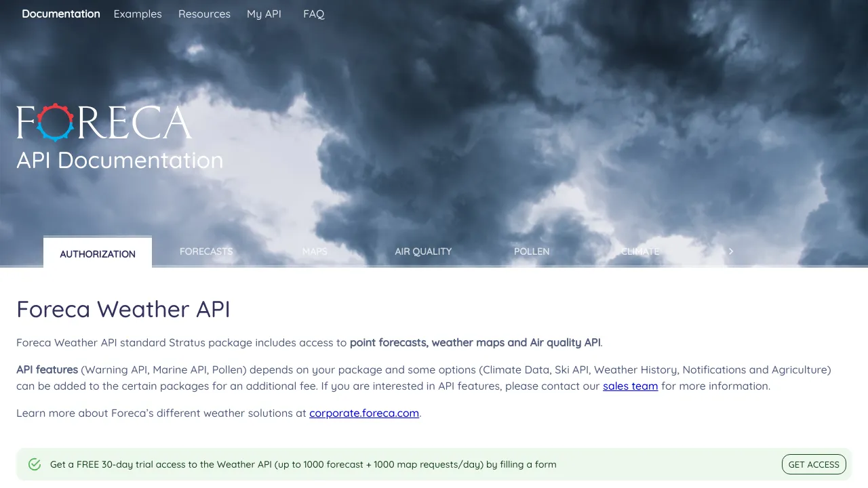Switch to the Maps tab
The height and width of the screenshot is (488, 868).
click(315, 251)
